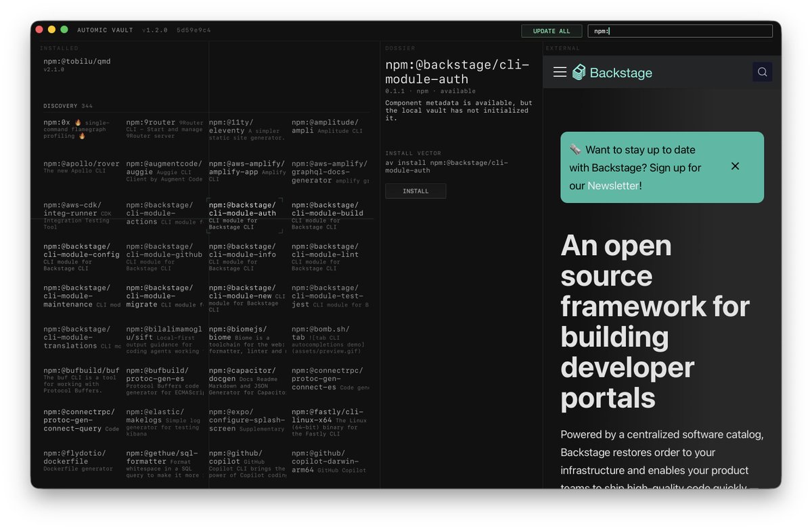Select npm:@elastic/makelogs package
The image size is (812, 529).
(x=164, y=422)
